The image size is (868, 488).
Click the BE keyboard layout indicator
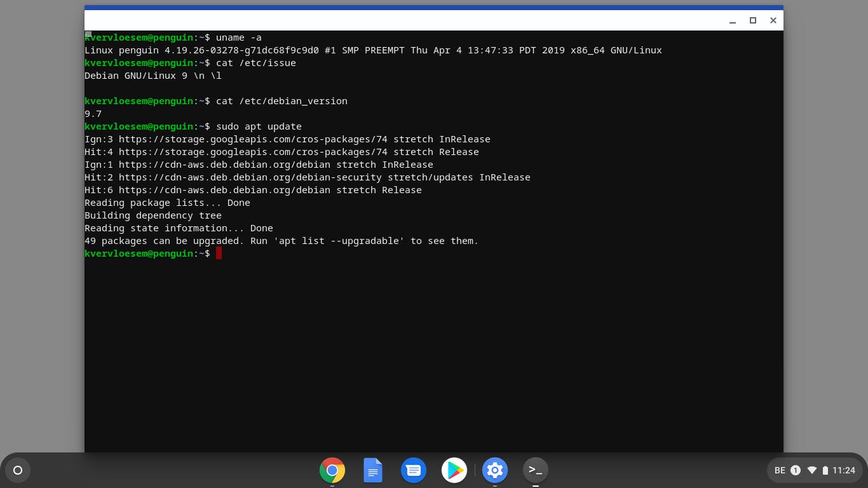pos(780,470)
